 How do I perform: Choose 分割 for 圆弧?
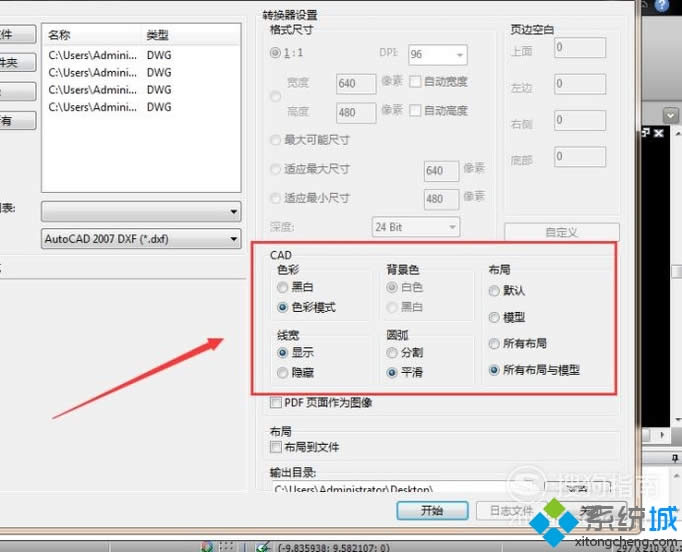coord(392,352)
